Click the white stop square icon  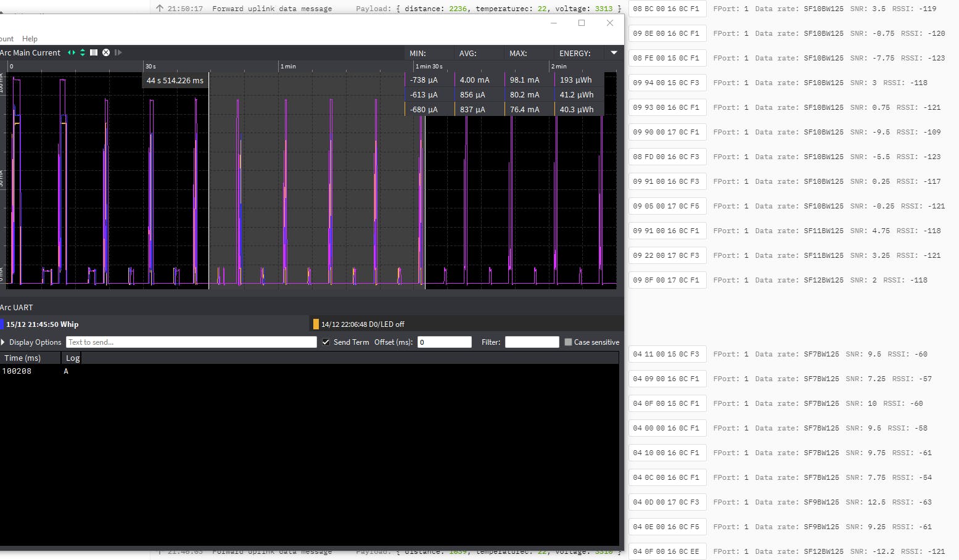coord(94,52)
